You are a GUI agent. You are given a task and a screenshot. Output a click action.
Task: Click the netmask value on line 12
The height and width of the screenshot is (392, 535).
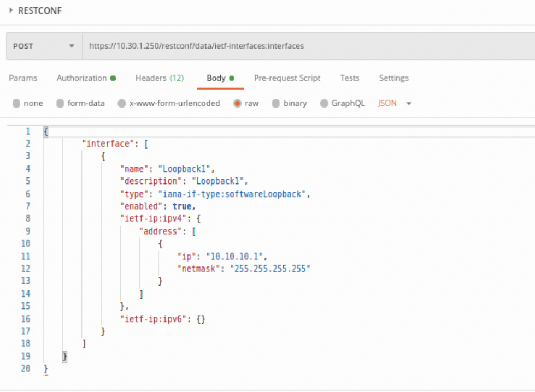click(269, 269)
